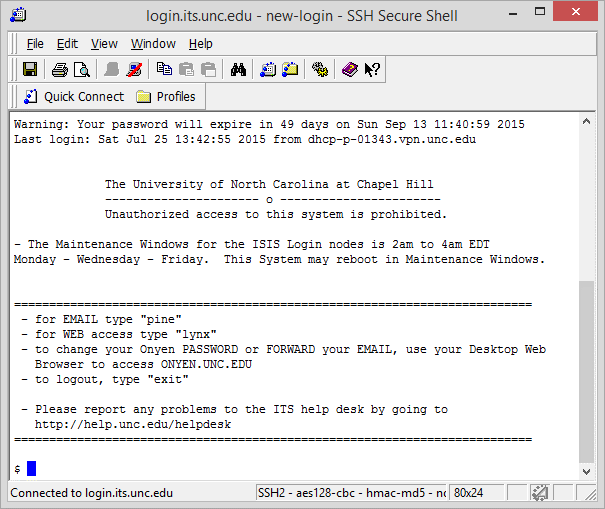Click the Disconnect icon in the toolbar
The height and width of the screenshot is (509, 605).
coord(135,69)
